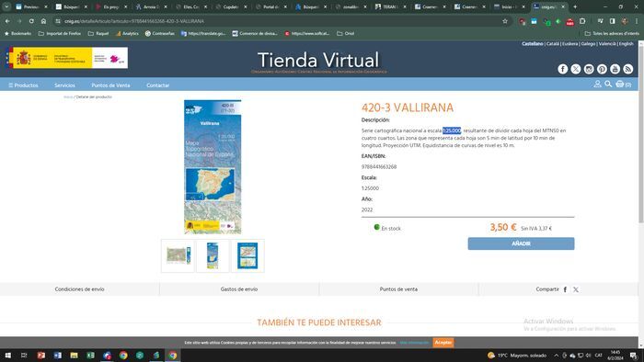
Task: Open the Pinterest icon in header
Action: coord(602,69)
